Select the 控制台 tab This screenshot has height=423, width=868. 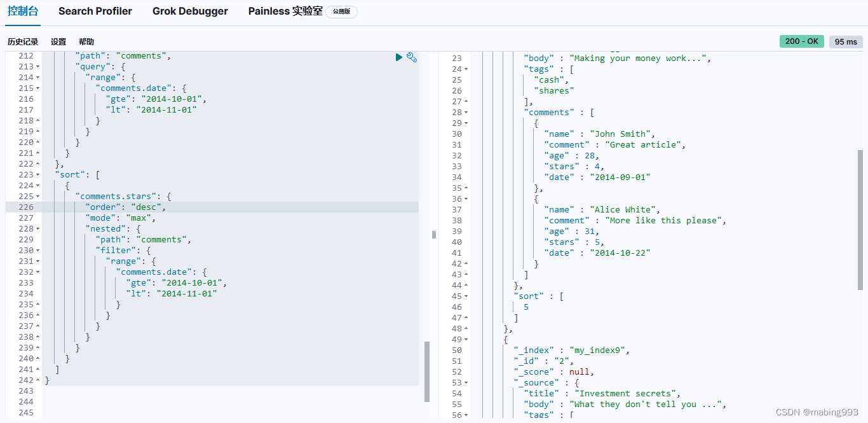(23, 11)
